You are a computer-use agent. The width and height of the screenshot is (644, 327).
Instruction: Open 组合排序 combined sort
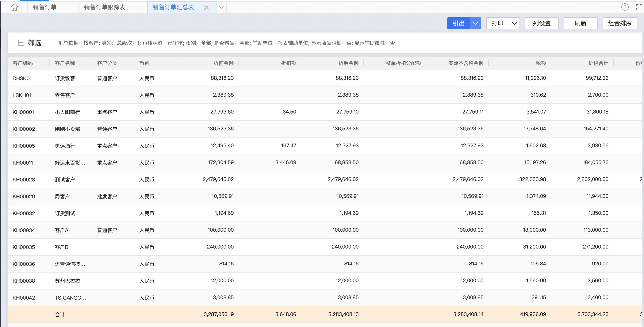click(x=620, y=23)
